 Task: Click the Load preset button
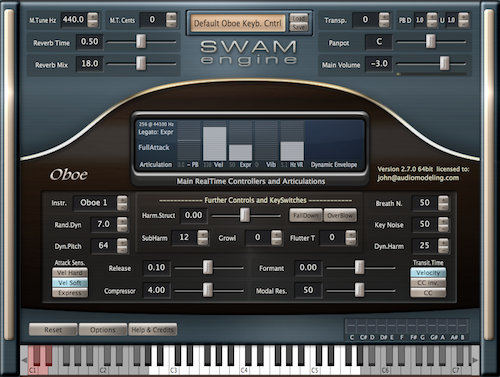point(299,18)
